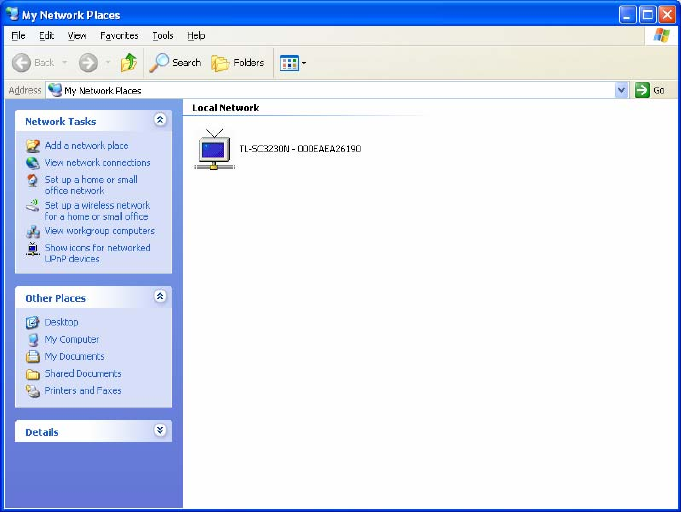
Task: Click the wireless network setup icon
Action: pos(33,205)
